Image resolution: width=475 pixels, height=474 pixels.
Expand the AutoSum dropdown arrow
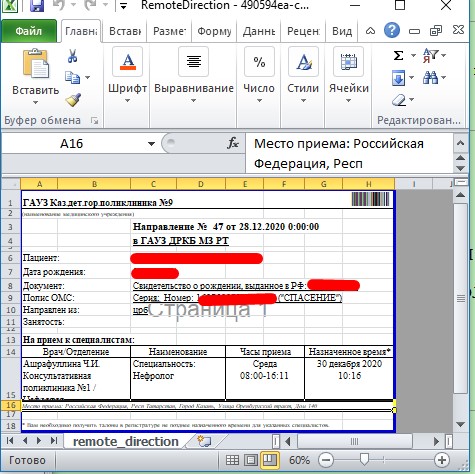point(413,55)
